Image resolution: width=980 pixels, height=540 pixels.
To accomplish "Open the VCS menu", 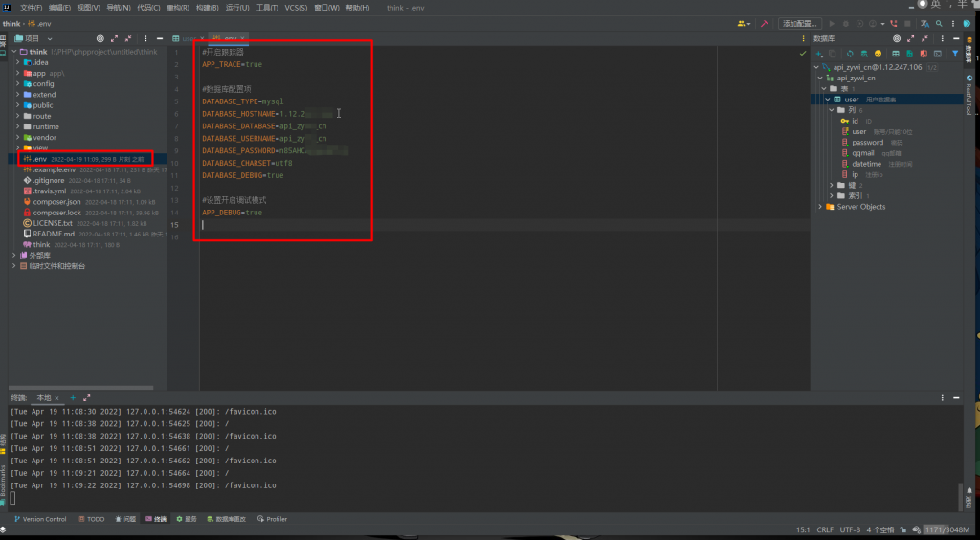I will (x=295, y=8).
